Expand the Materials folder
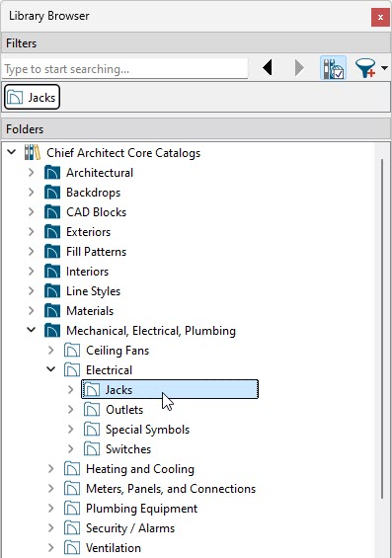 point(32,311)
